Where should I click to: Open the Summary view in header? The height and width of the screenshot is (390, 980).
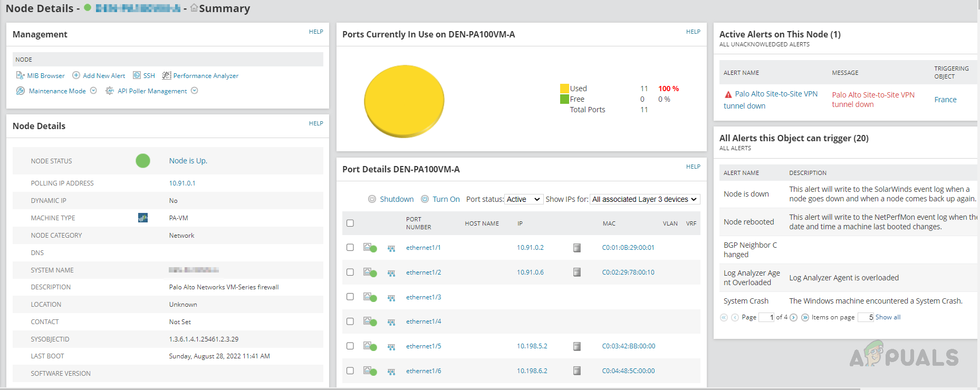(224, 8)
